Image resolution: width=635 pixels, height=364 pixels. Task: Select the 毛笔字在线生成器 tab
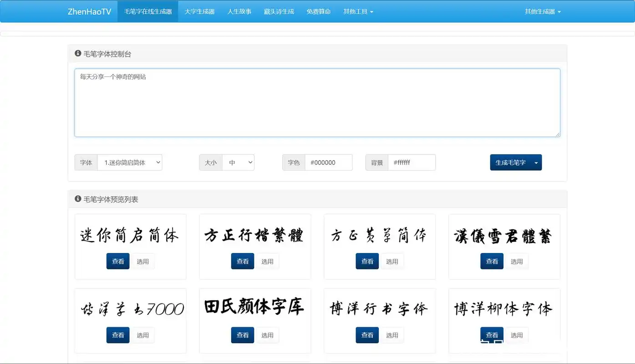(x=147, y=11)
